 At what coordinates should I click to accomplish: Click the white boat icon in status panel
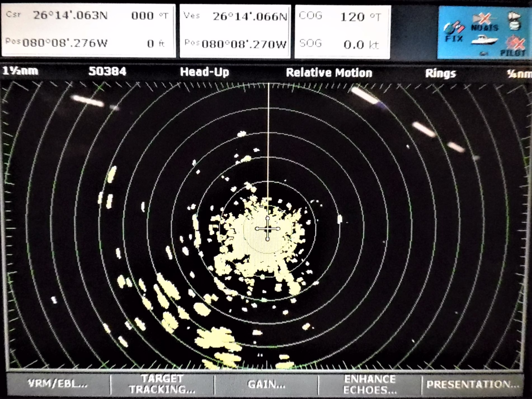[x=484, y=40]
